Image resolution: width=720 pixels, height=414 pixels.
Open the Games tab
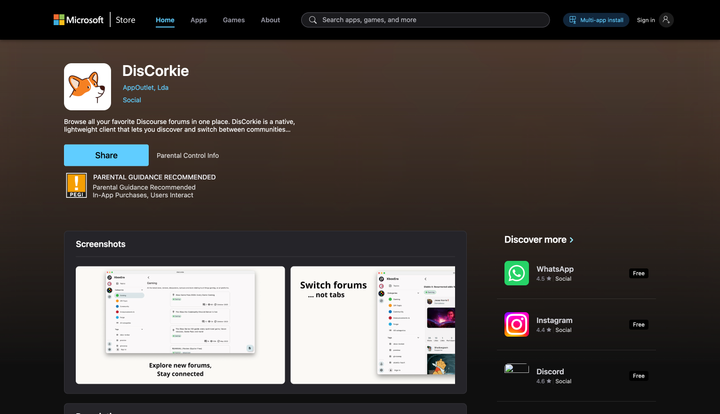234,20
